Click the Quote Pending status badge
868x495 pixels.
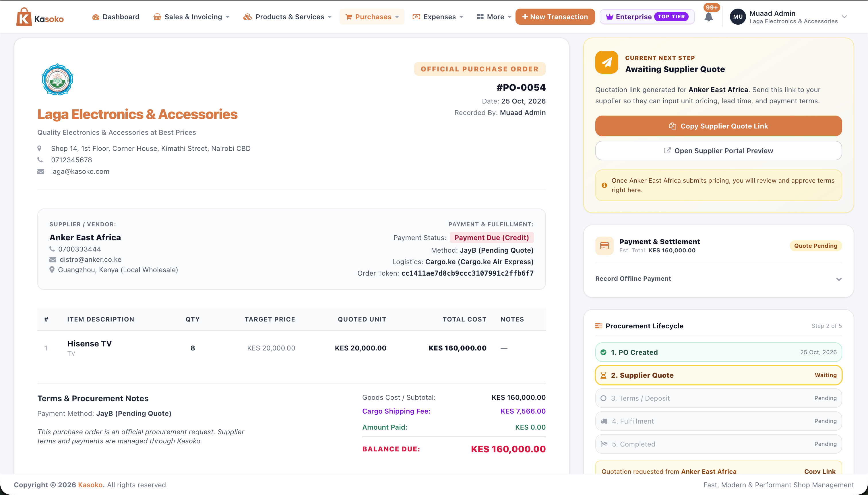tap(815, 246)
